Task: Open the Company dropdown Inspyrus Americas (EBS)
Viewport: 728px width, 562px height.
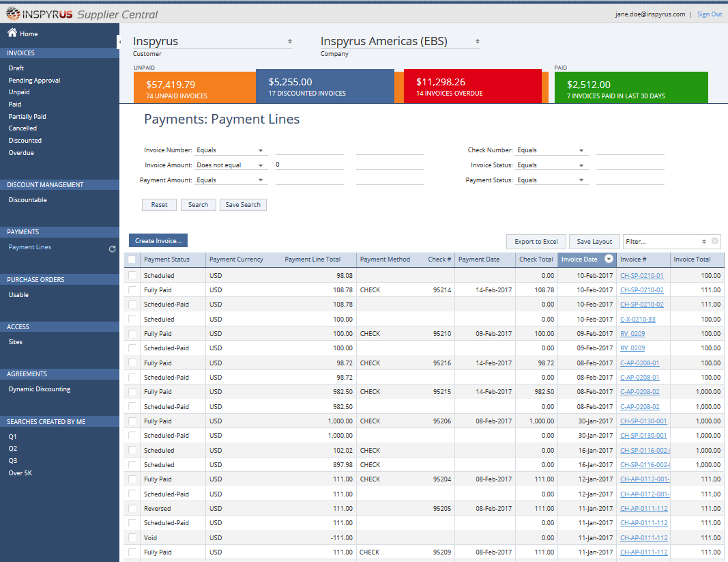Action: pos(400,42)
